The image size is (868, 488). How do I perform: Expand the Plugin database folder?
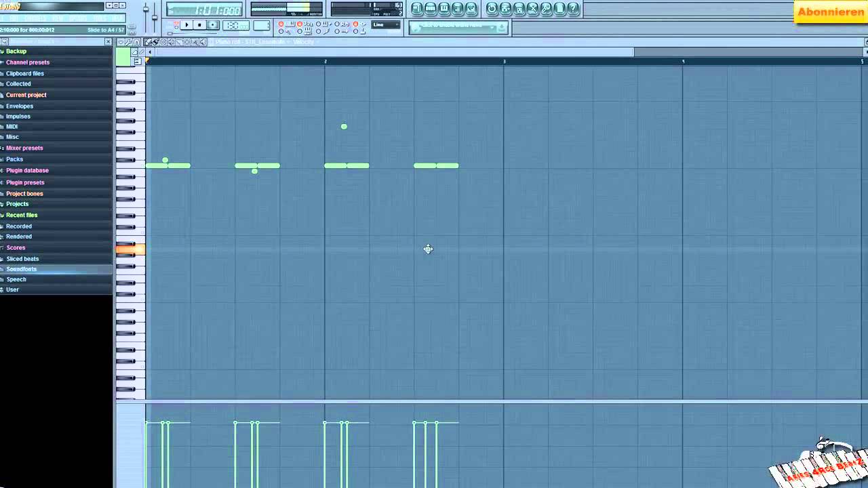(x=27, y=171)
